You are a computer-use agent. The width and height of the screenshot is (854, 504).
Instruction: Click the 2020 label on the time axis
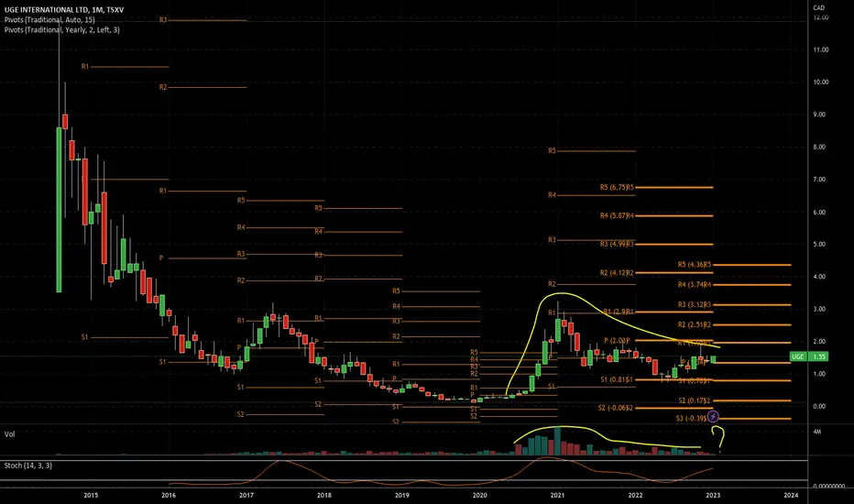[480, 495]
